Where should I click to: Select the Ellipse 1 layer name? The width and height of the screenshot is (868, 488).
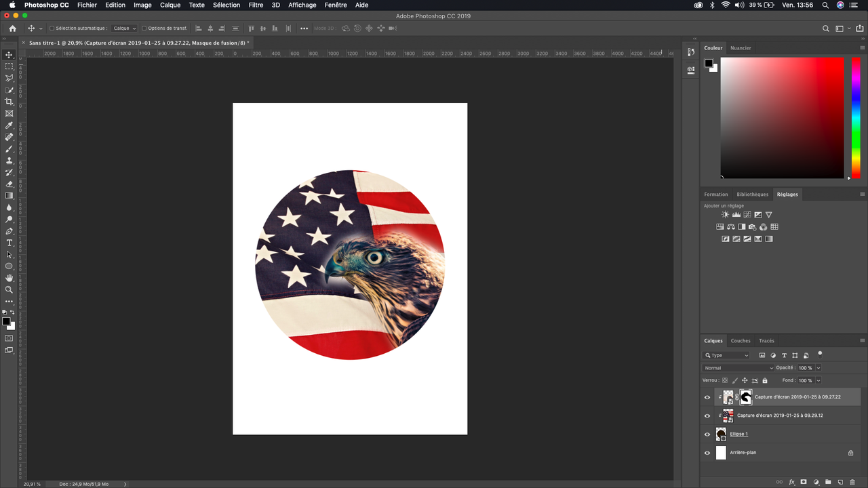(738, 434)
